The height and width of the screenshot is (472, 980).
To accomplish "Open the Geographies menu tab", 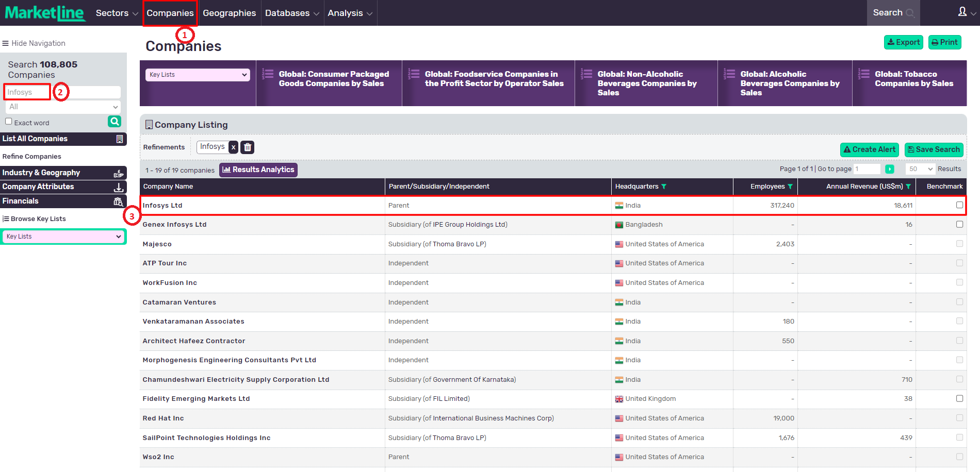I will click(x=229, y=13).
